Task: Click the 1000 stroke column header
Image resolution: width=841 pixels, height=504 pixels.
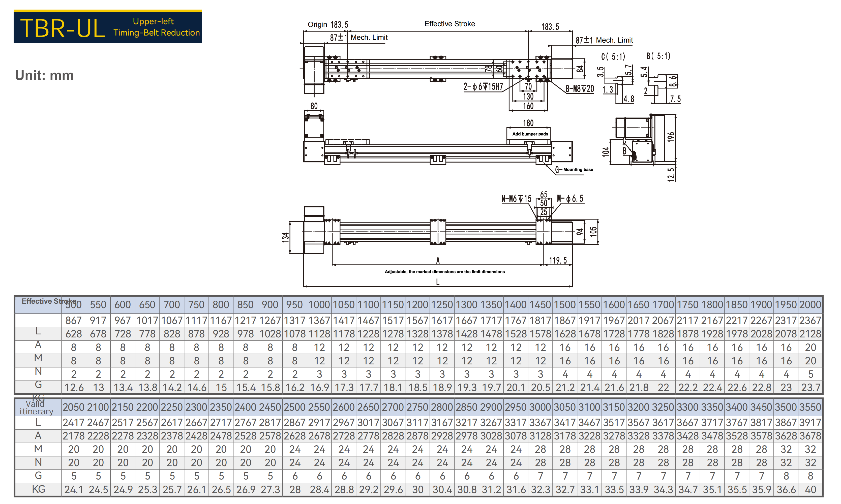Action: click(x=319, y=305)
